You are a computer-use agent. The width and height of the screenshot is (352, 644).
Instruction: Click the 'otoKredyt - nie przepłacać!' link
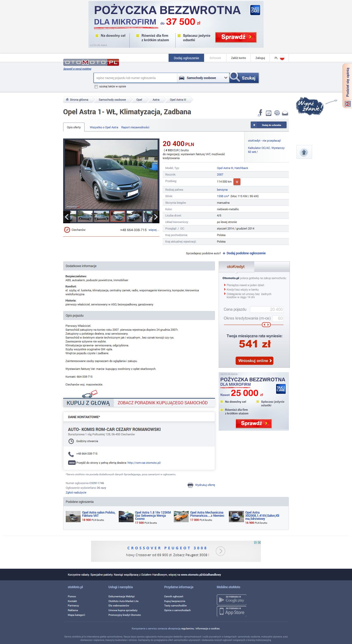[x=264, y=141]
